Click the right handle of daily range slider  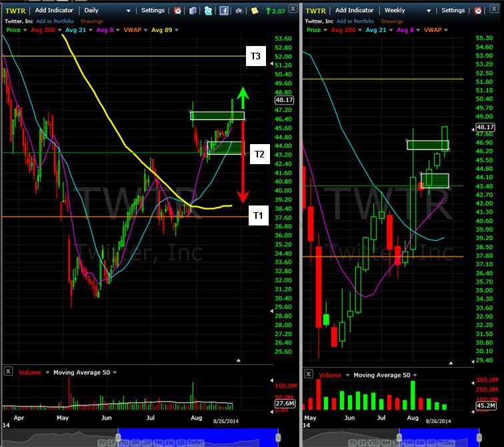point(278,438)
